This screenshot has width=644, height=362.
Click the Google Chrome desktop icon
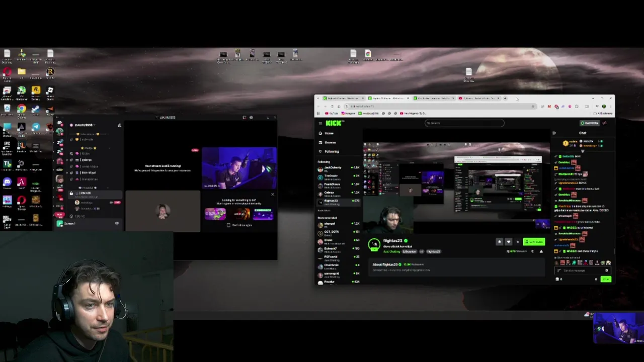pos(22,109)
